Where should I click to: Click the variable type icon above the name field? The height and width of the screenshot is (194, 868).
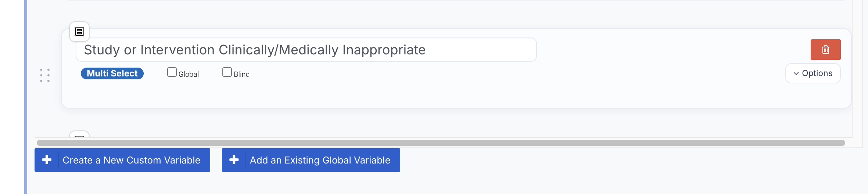click(x=79, y=32)
